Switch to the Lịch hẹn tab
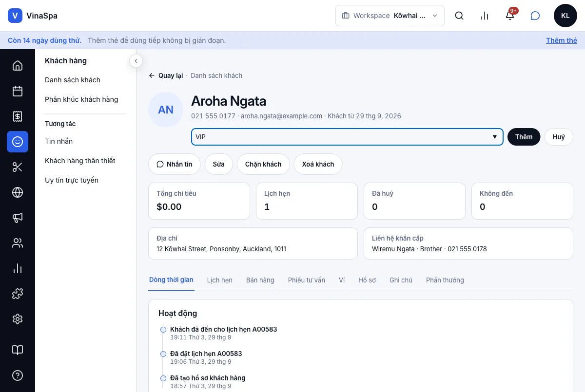The height and width of the screenshot is (392, 585). click(x=220, y=280)
